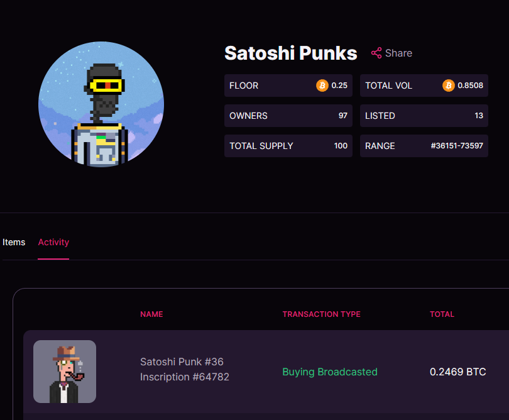The width and height of the screenshot is (509, 420).
Task: Click the RANGE label
Action: (x=380, y=146)
